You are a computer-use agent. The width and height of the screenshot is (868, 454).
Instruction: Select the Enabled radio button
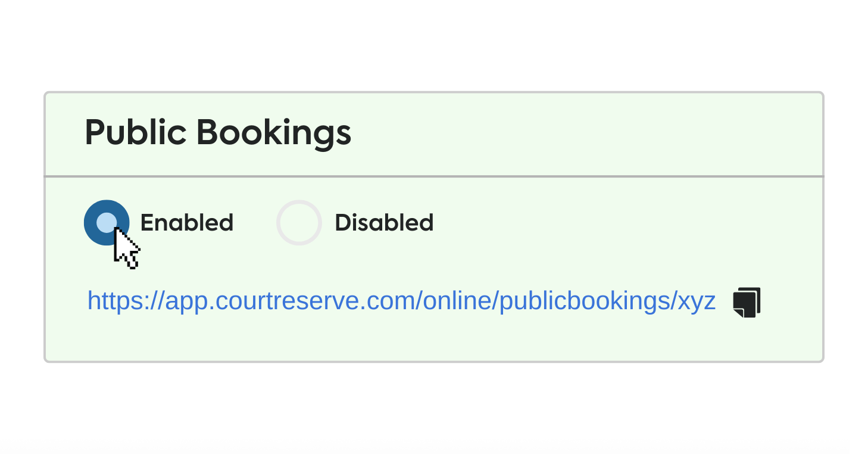107,223
